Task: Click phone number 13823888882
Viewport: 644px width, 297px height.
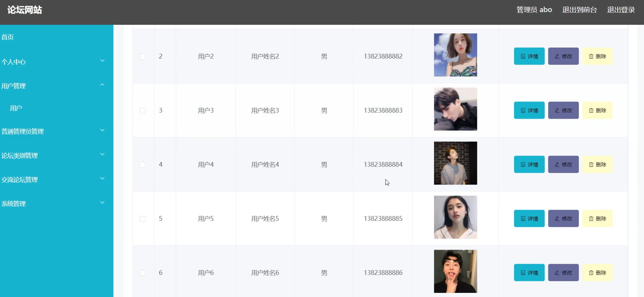Action: [383, 56]
